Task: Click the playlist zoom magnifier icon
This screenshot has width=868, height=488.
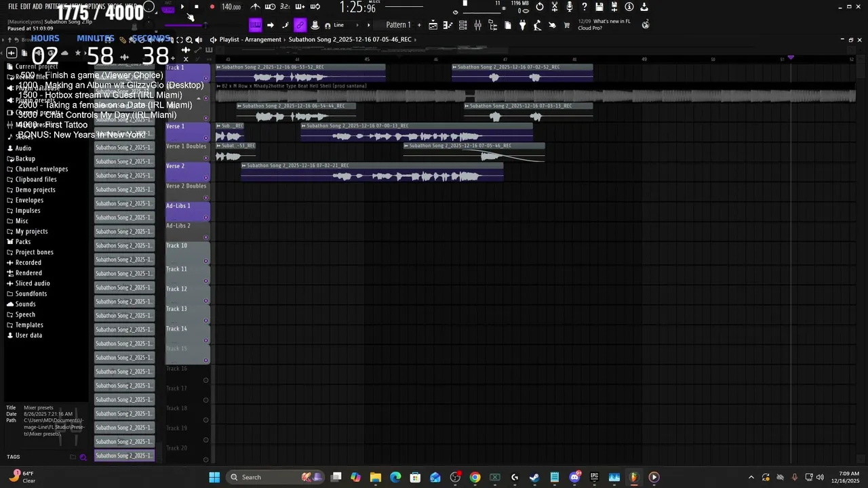Action: [189, 39]
